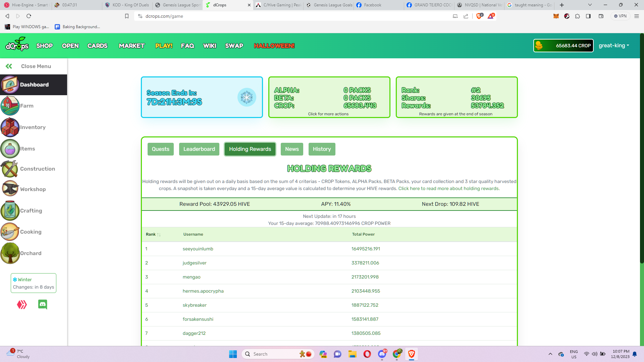
Task: Click the Close Menu label
Action: (36, 66)
